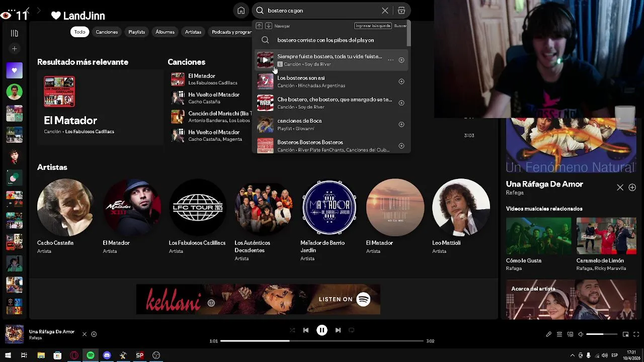
Task: Open artist 'Matador de Barrio Jardín' card
Action: click(x=329, y=219)
